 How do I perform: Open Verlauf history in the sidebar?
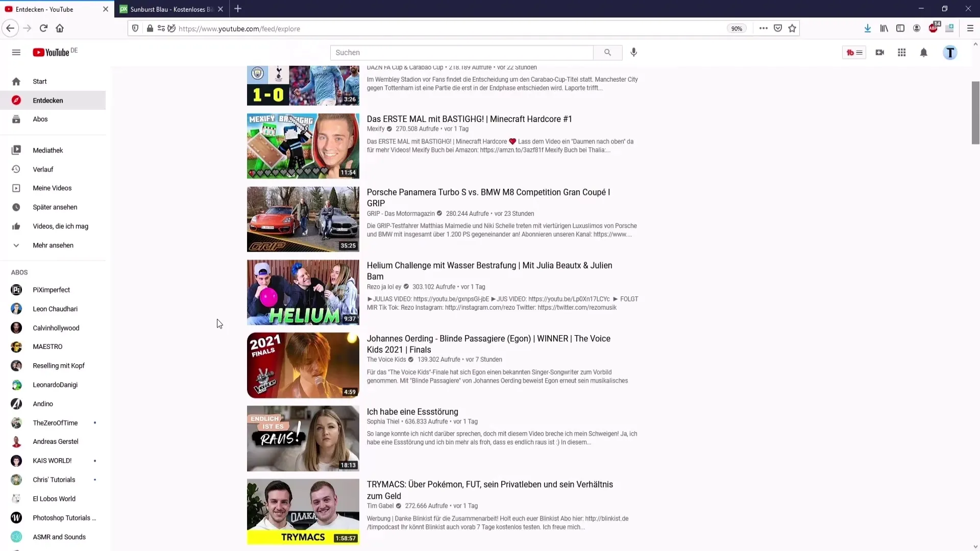[x=53, y=169]
